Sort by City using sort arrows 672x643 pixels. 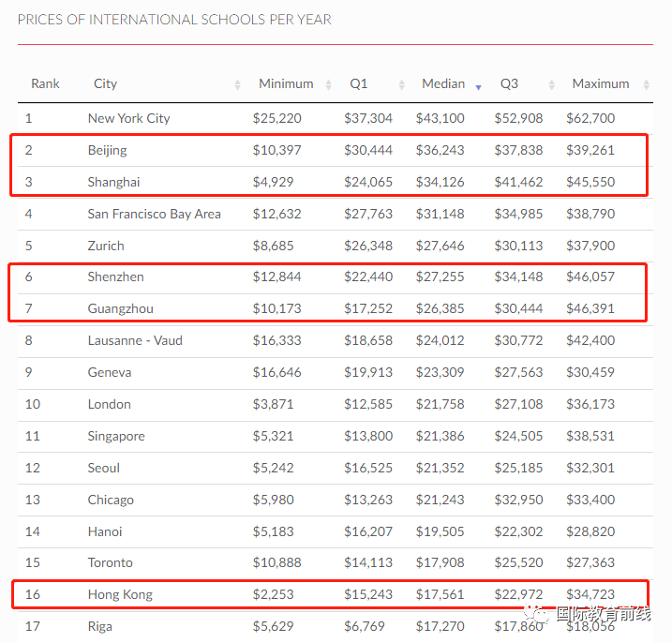[237, 84]
